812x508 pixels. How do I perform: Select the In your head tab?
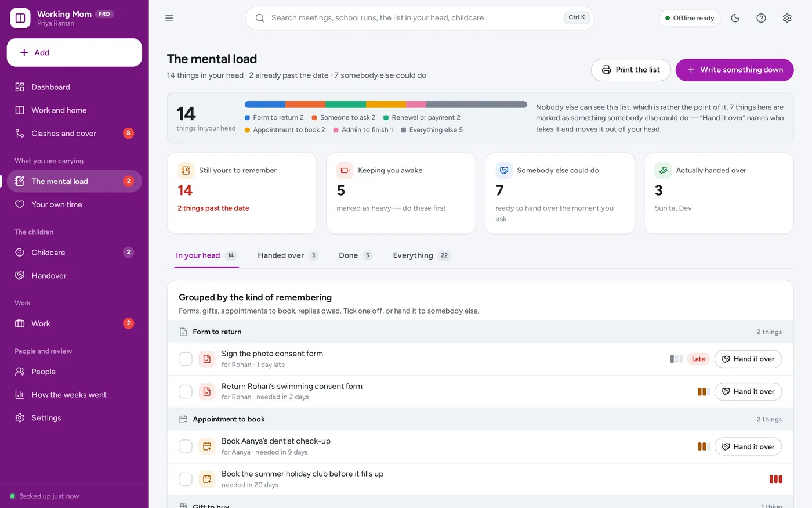click(206, 255)
